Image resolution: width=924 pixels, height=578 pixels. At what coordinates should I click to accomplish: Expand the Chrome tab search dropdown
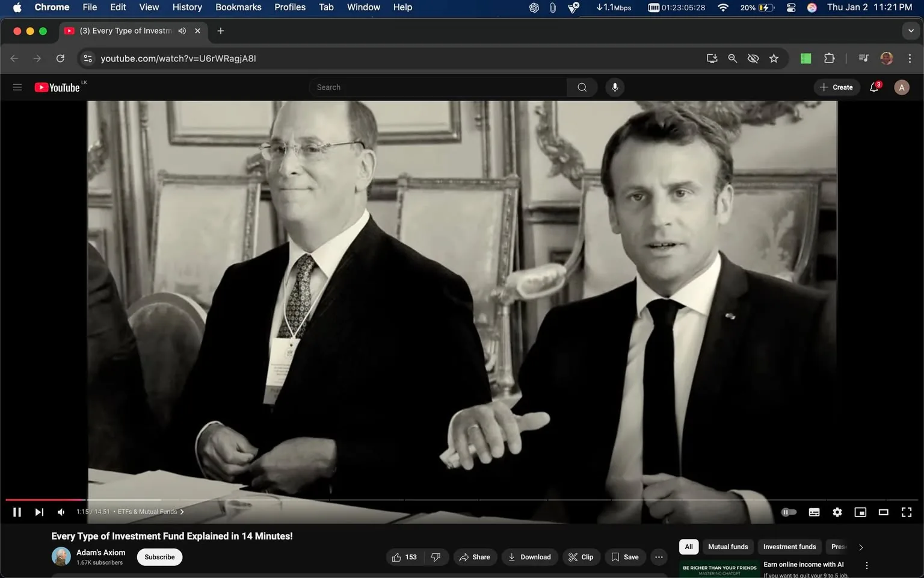911,31
